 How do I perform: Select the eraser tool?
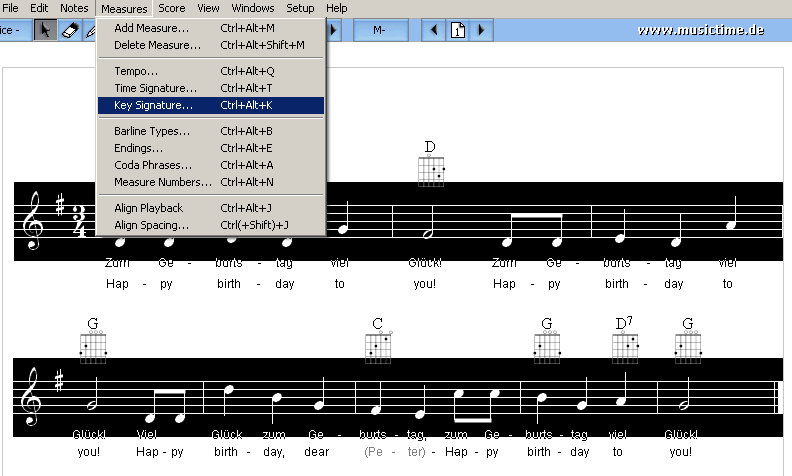tap(70, 30)
